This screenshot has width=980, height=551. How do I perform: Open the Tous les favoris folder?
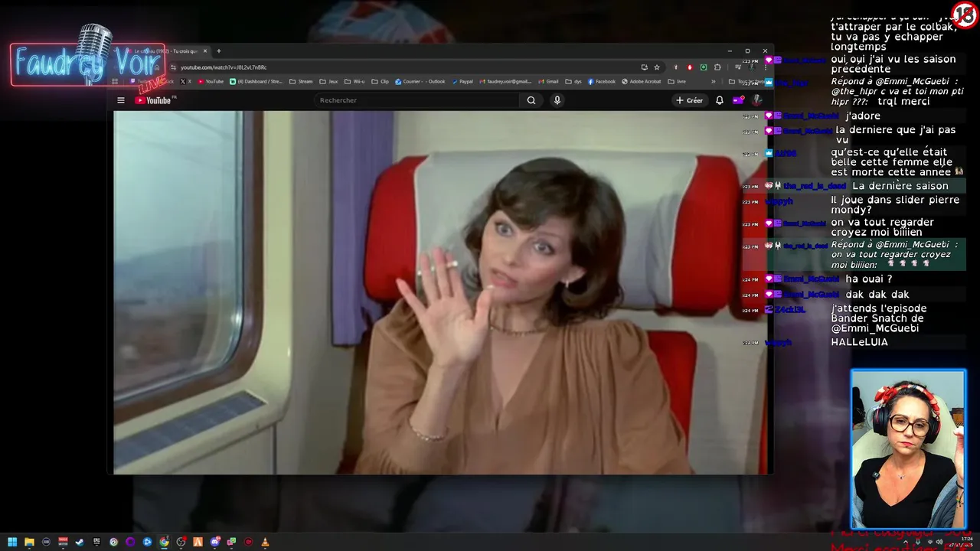pyautogui.click(x=749, y=81)
